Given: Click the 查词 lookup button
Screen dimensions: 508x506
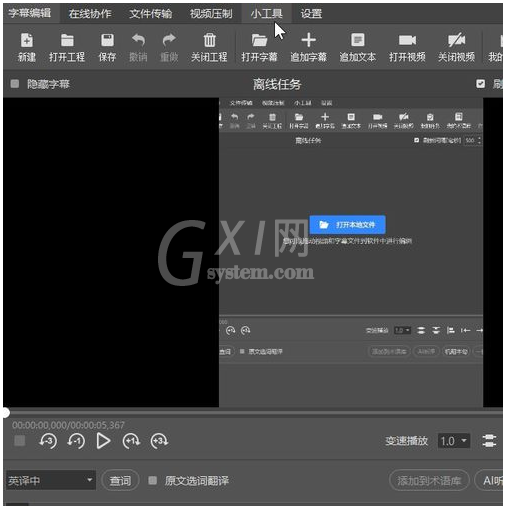Looking at the screenshot, I should [x=120, y=480].
